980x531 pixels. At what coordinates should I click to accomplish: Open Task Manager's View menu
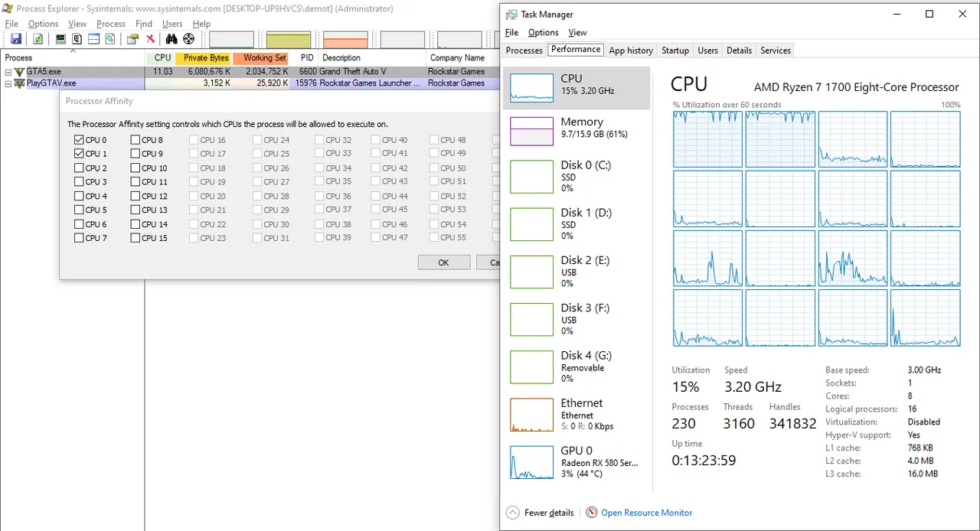[x=577, y=33]
